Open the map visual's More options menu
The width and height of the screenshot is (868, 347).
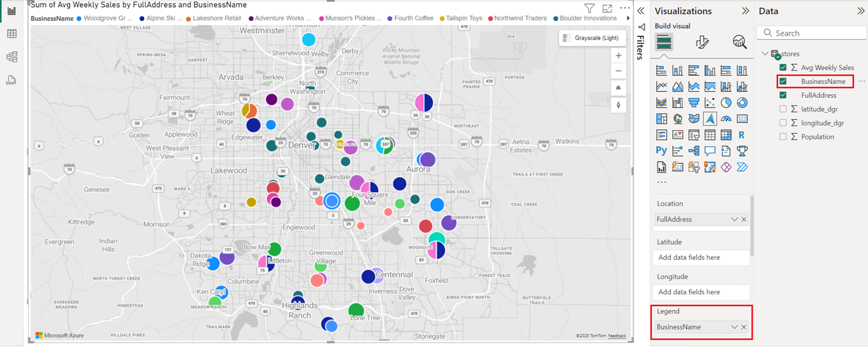coord(625,9)
